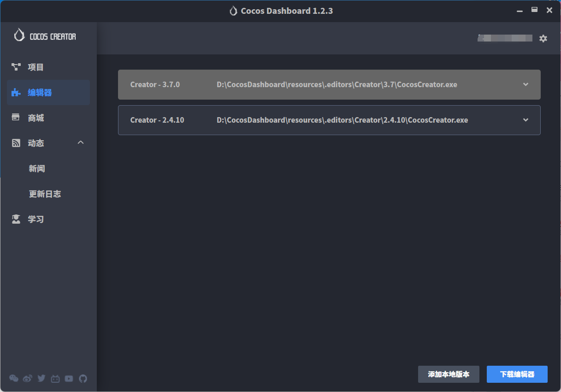
Task: Open the 更新日志 submenu item
Action: (x=45, y=194)
